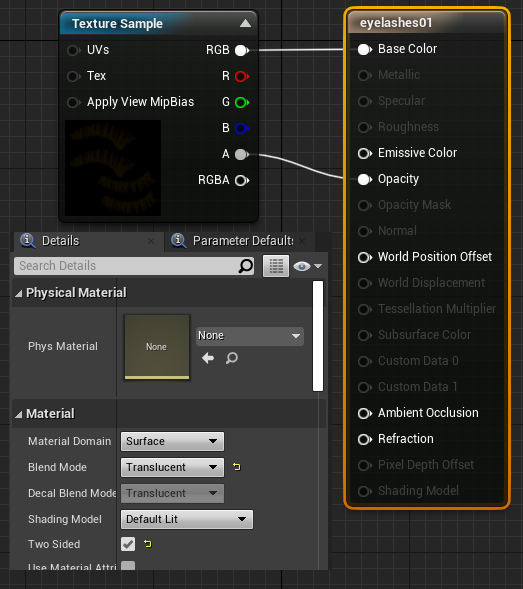Viewport: 523px width, 589px height.
Task: Select the Texture Sample node title
Action: tap(117, 24)
